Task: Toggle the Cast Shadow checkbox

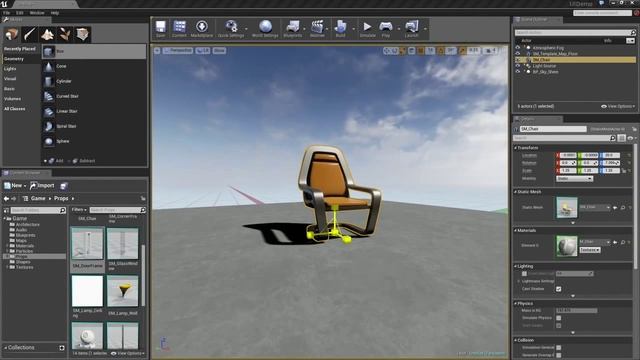Action: [558, 289]
